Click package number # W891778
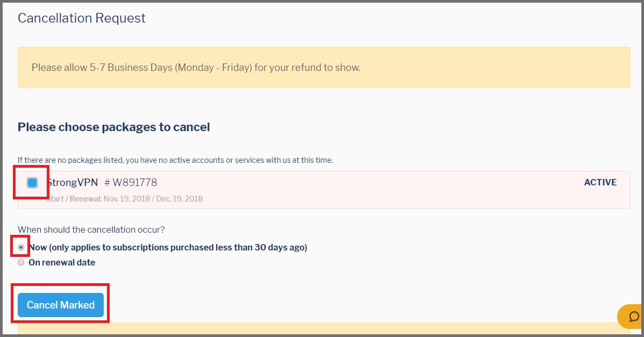Screen dimensions: 644x337 [131, 183]
